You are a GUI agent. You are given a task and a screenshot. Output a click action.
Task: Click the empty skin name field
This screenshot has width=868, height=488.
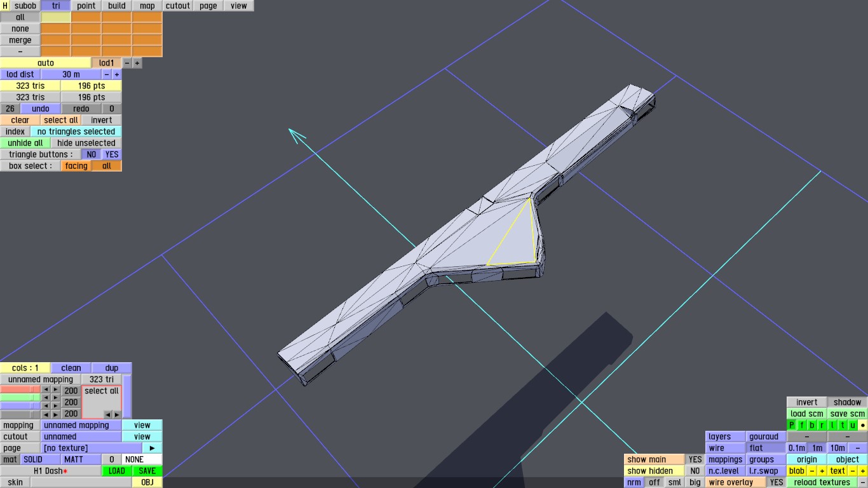pos(81,482)
